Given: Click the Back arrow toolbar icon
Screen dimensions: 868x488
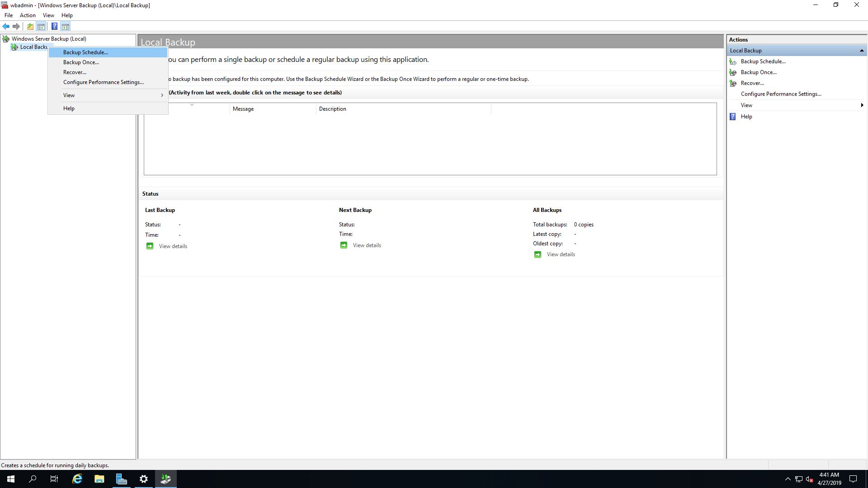Looking at the screenshot, I should (x=6, y=26).
